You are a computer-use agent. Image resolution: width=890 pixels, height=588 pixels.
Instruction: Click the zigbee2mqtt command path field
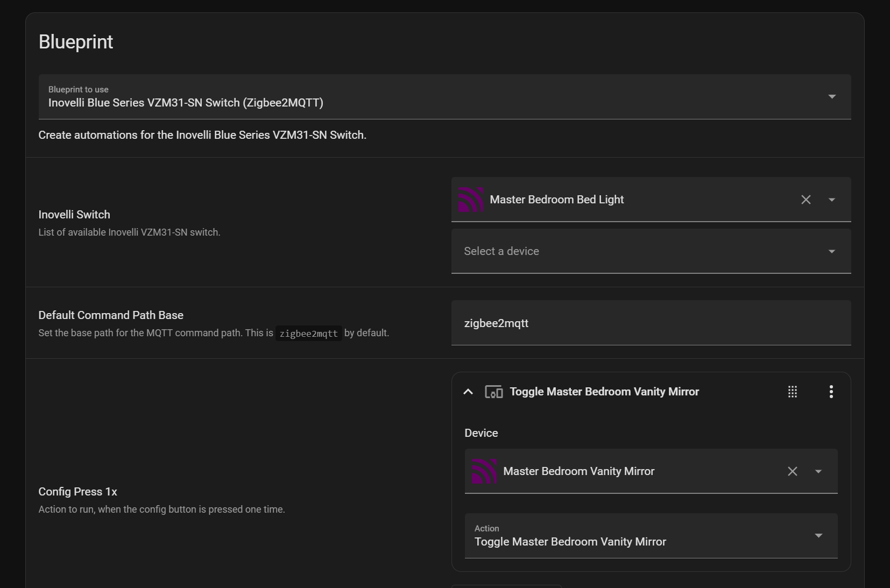651,323
